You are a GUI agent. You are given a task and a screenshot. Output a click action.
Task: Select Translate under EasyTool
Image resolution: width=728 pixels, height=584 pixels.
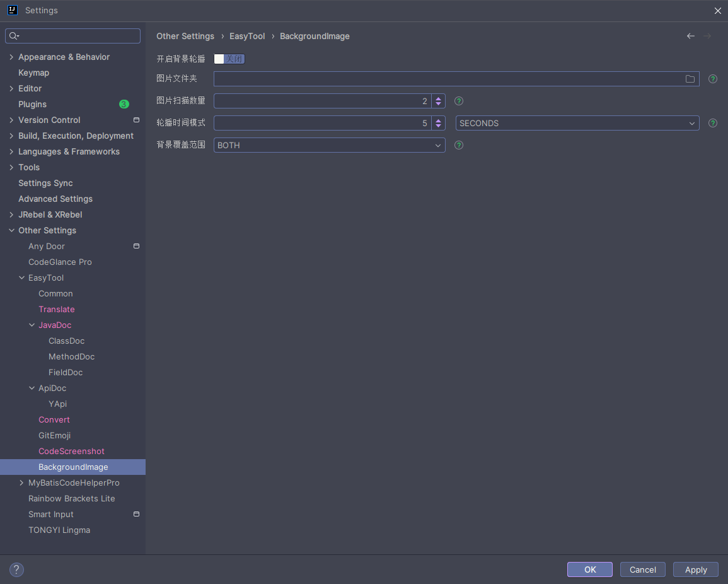(57, 310)
